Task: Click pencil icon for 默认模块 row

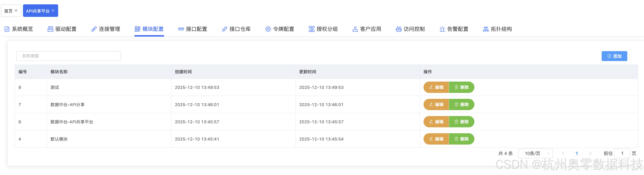Action: (431, 139)
